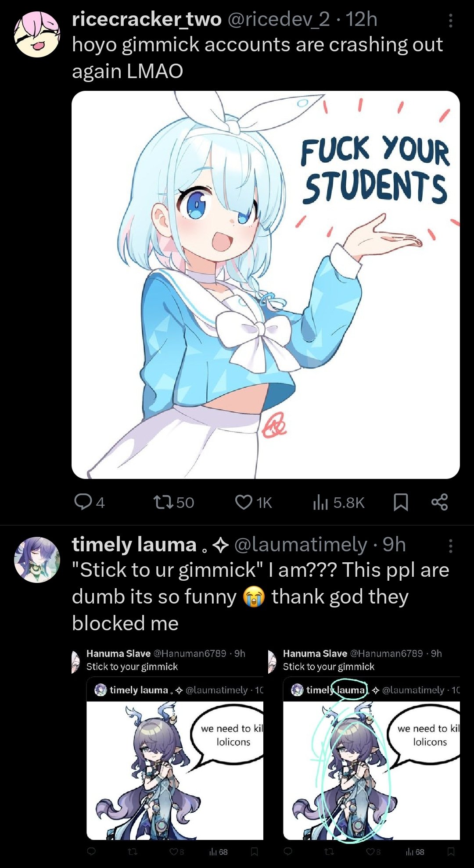This screenshot has width=474, height=868.
Task: Like the post with 1K likes
Action: (254, 502)
